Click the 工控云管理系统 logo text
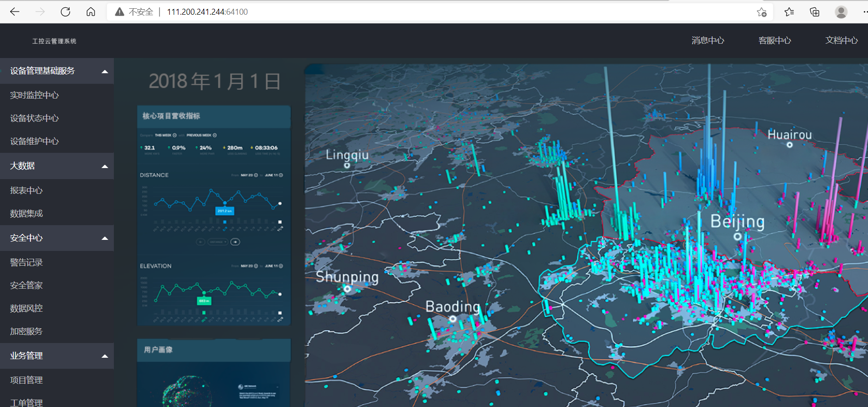Screen dimensions: 868x407 point(54,41)
